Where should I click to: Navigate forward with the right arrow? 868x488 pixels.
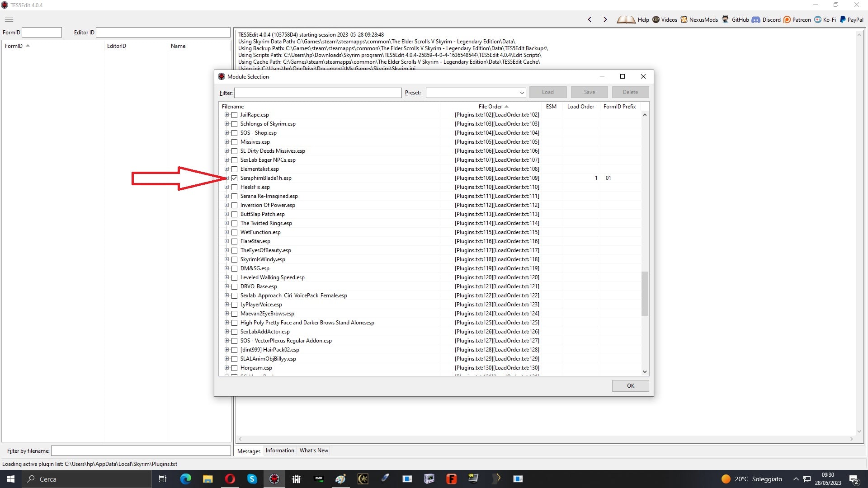pos(605,19)
